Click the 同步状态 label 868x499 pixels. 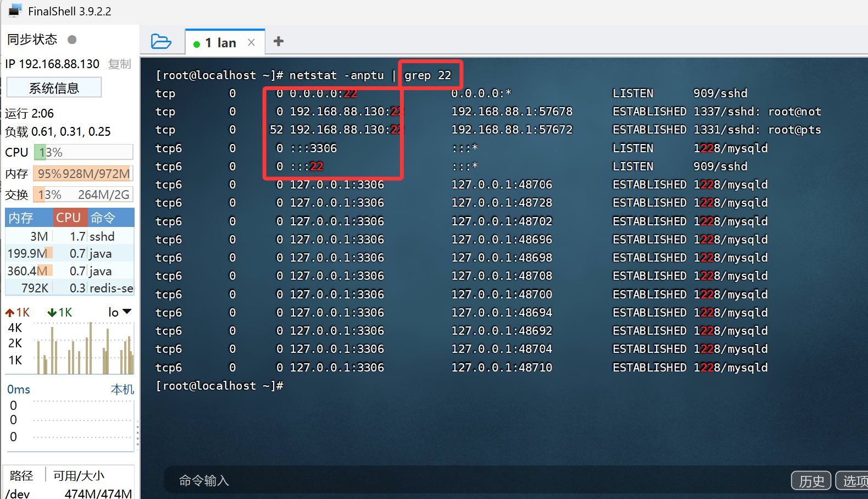pos(32,40)
